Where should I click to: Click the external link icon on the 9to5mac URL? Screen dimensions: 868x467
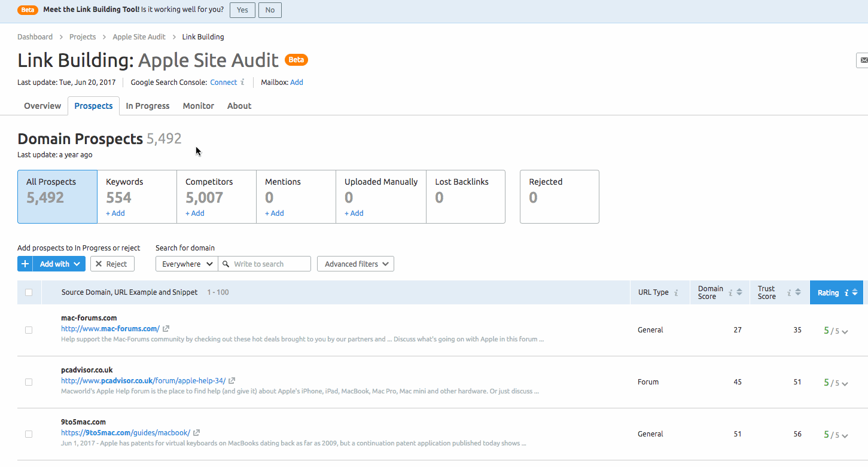click(196, 432)
